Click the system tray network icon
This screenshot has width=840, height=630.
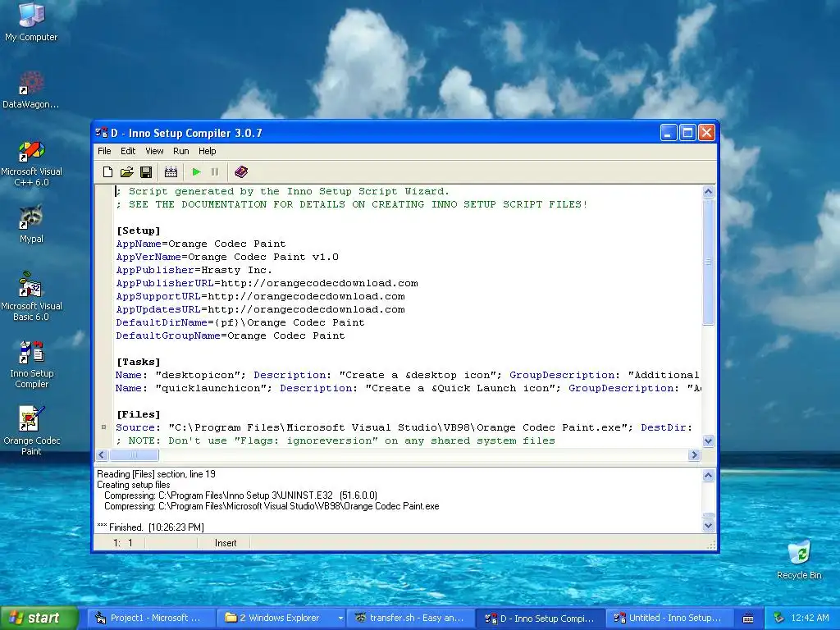(x=779, y=618)
